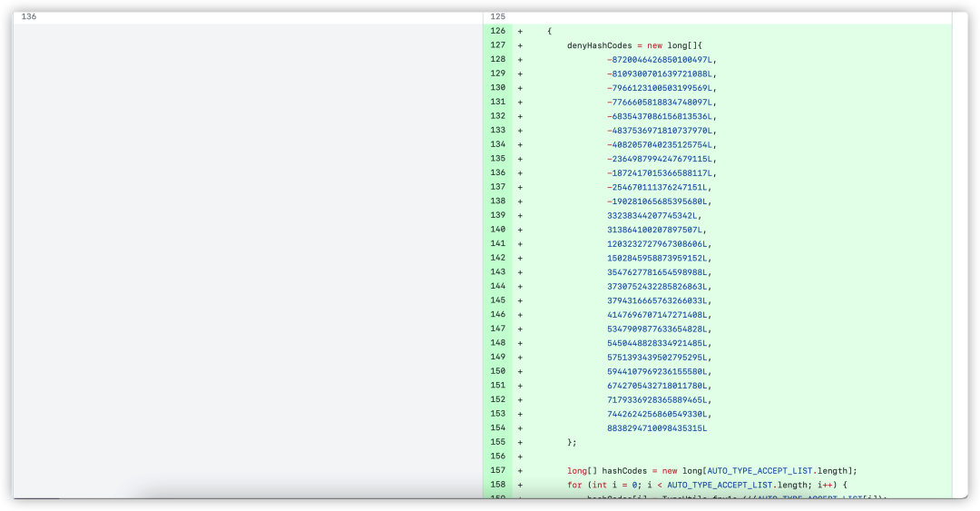Click the hash value 313864100207897507L
This screenshot has height=511, width=980.
click(x=654, y=231)
